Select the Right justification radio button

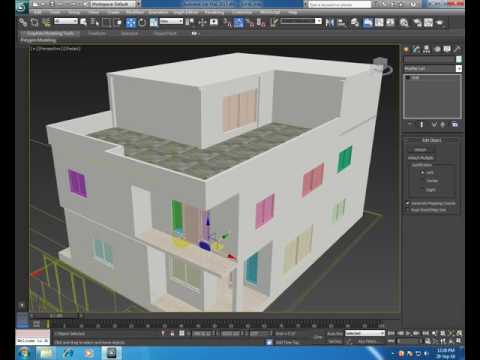[423, 189]
